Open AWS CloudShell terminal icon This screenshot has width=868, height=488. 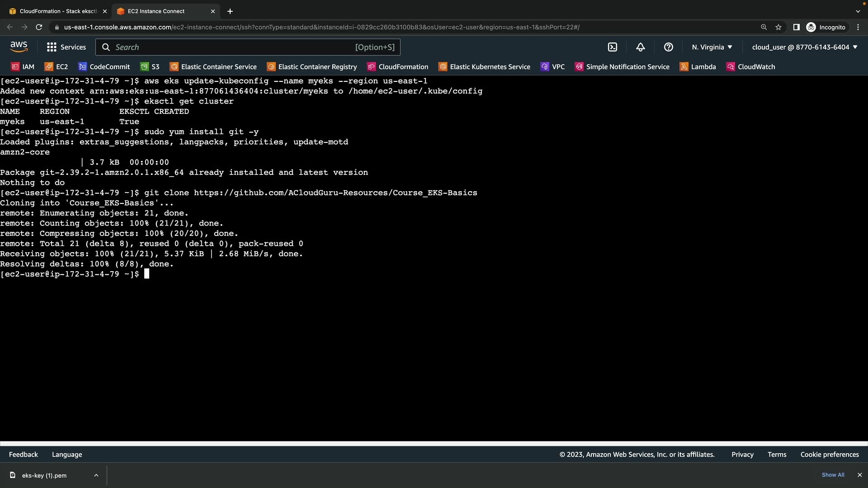tap(613, 47)
